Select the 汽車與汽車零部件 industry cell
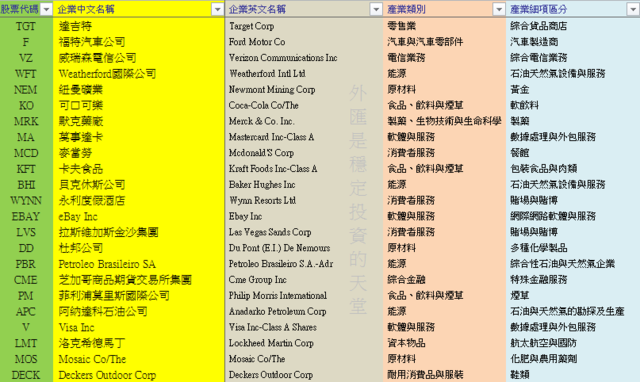The width and height of the screenshot is (640, 382). click(x=444, y=42)
